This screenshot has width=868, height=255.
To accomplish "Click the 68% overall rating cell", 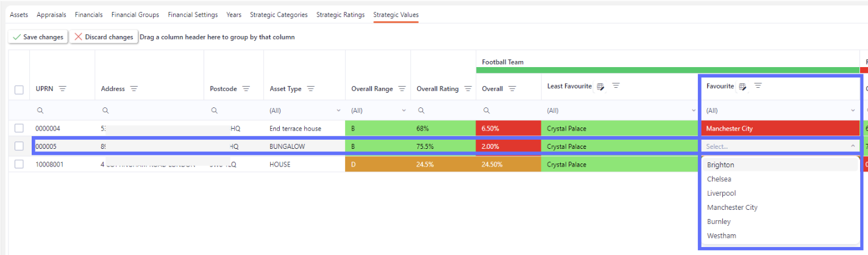I will 443,129.
